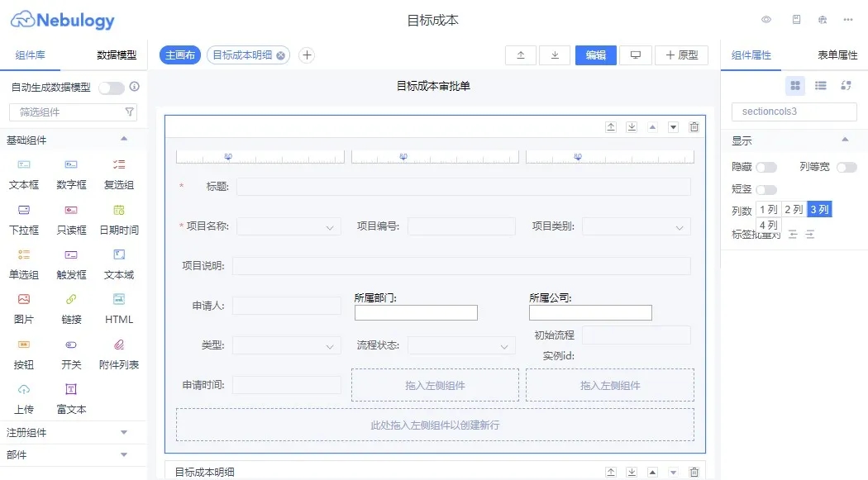Close the 目标成本明细 tab
The height and width of the screenshot is (480, 868).
[281, 55]
